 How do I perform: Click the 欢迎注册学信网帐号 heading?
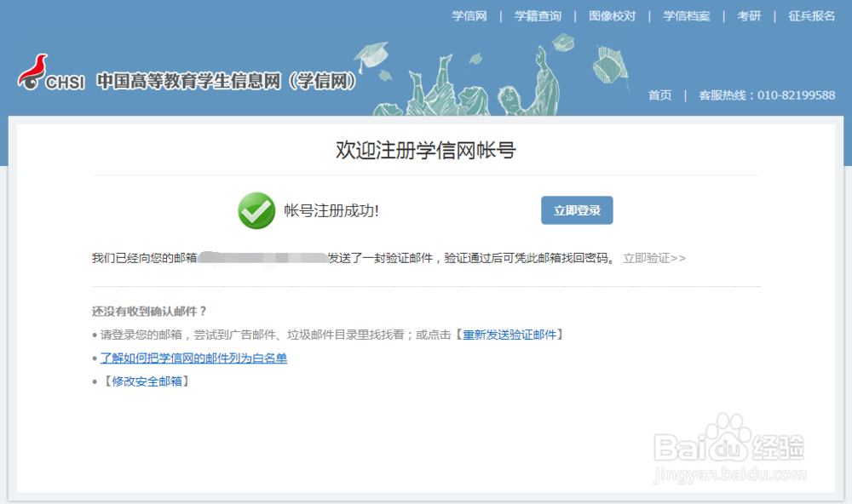pos(426,151)
